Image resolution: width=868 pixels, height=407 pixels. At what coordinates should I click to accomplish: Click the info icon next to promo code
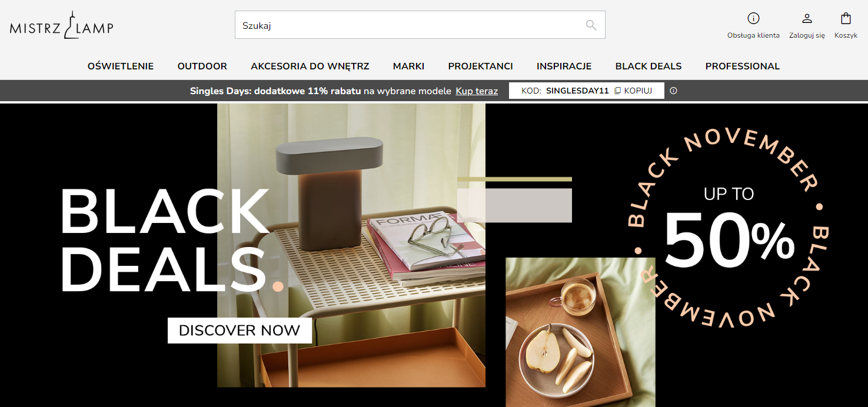(x=673, y=91)
